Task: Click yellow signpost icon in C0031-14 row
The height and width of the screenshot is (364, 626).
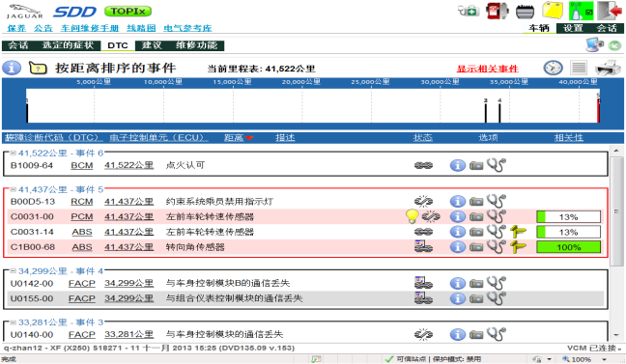Action: (x=518, y=231)
